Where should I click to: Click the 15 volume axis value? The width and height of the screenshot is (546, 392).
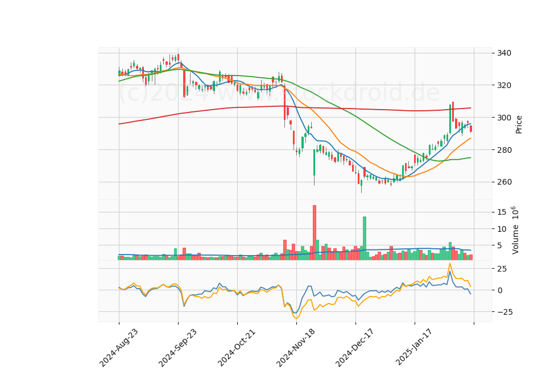[502, 212]
